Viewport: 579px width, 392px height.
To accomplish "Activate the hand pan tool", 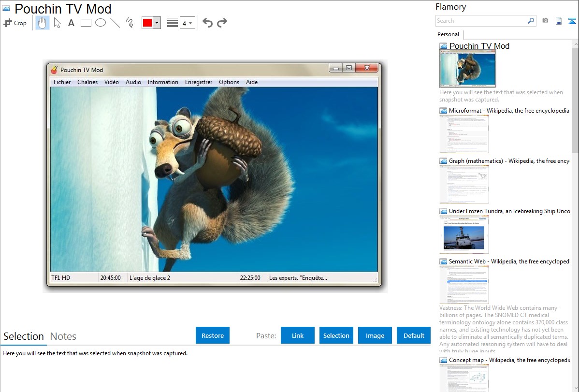I will [x=42, y=23].
